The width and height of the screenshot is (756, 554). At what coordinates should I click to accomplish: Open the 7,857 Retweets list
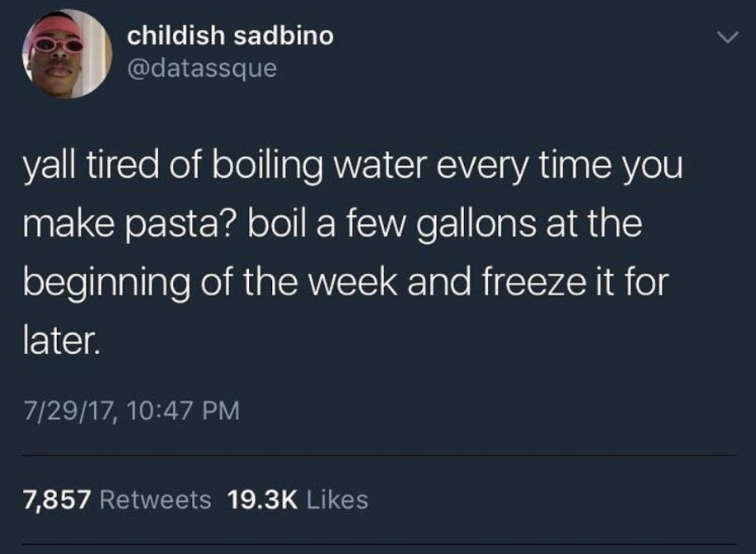[117, 499]
